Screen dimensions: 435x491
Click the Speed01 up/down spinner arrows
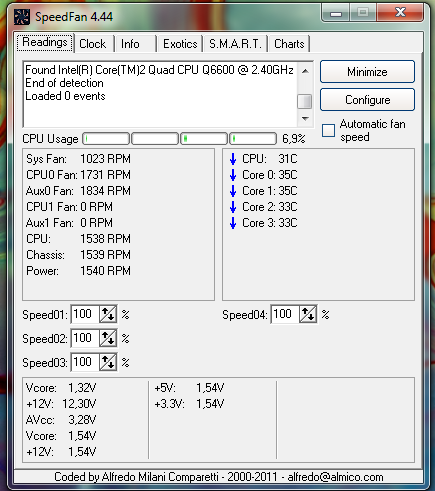pyautogui.click(x=108, y=314)
